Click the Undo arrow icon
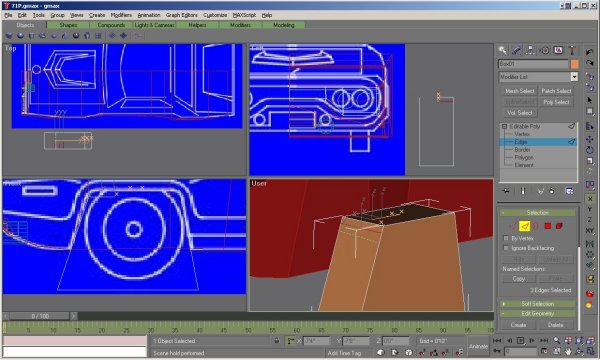The image size is (600, 360). (x=590, y=52)
